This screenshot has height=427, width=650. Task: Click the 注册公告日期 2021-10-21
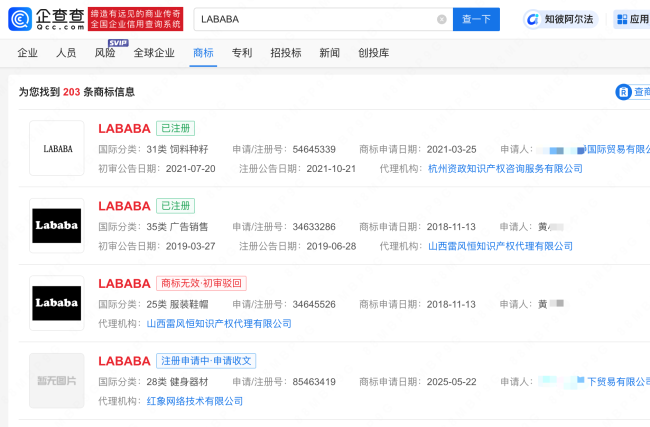[331, 169]
